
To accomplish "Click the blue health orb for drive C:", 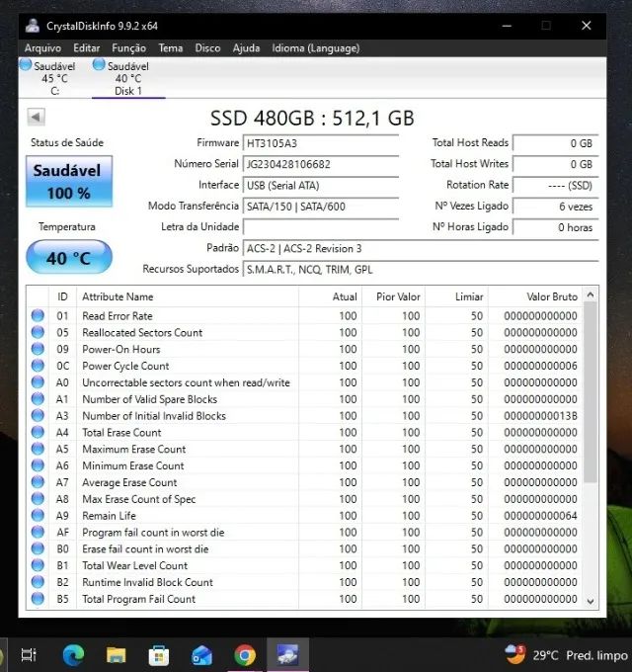I will [26, 64].
